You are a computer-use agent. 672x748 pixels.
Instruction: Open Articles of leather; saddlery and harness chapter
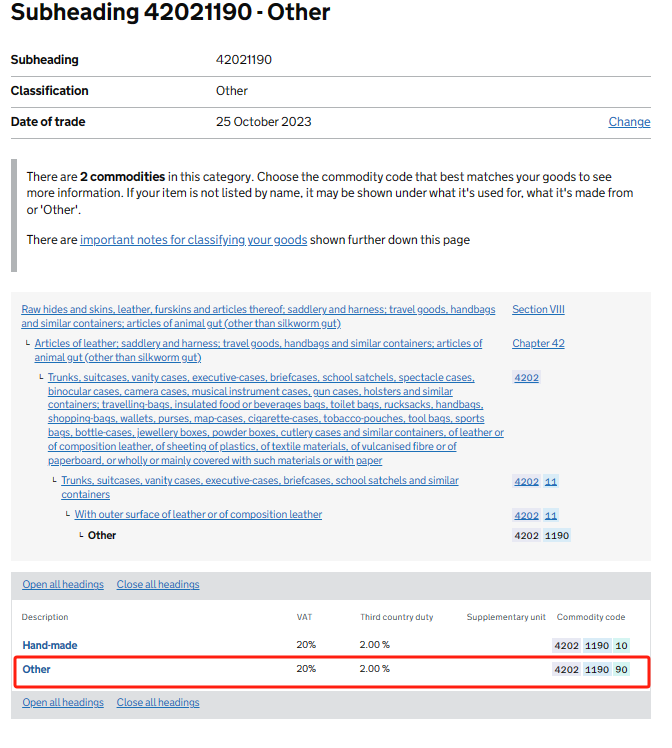pos(258,350)
